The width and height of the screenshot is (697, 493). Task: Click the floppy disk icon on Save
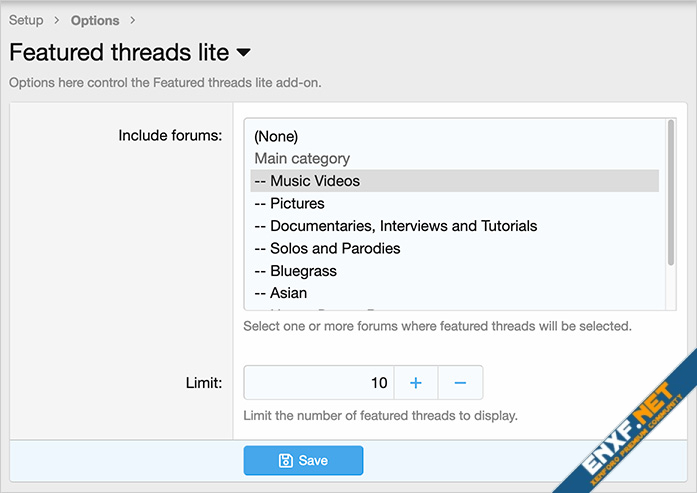(x=286, y=461)
